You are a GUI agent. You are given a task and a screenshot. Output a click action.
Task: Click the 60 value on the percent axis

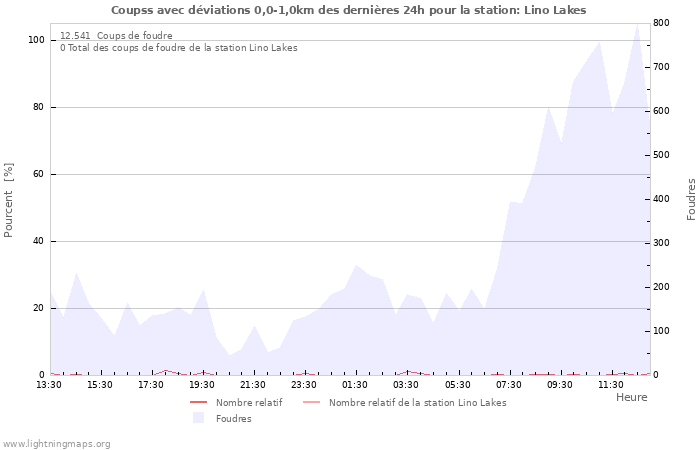coord(38,174)
